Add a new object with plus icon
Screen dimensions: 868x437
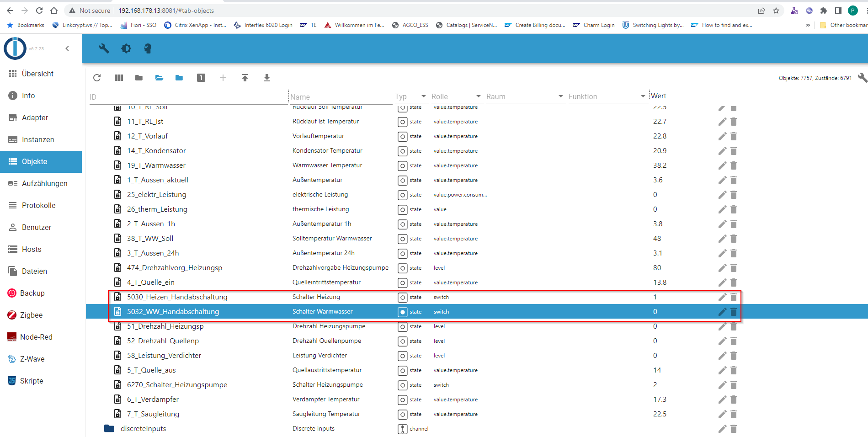pos(223,78)
